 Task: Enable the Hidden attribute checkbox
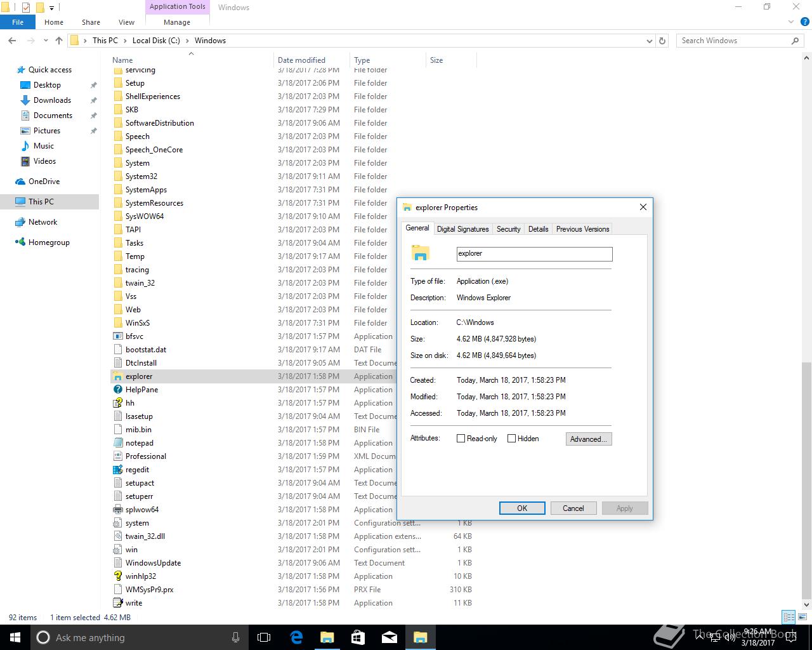click(x=511, y=439)
